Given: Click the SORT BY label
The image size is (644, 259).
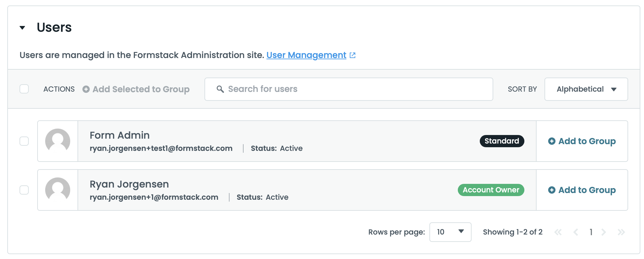Looking at the screenshot, I should coord(522,89).
